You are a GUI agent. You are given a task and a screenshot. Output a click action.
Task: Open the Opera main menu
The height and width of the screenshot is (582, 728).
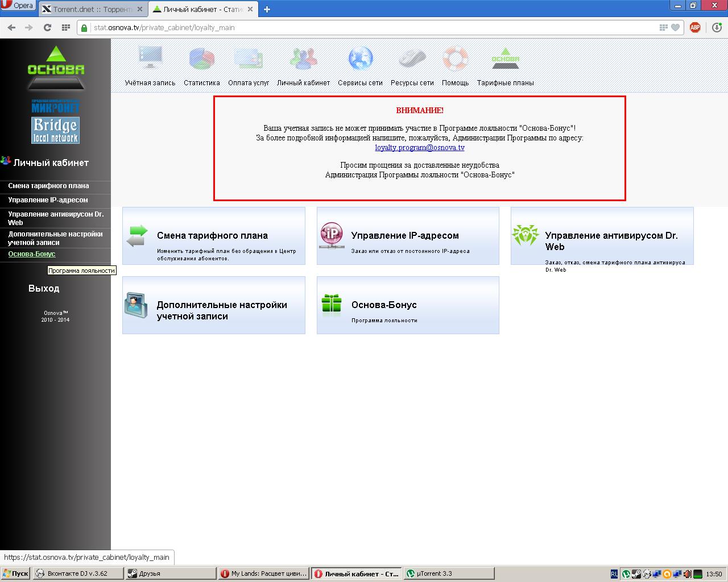coord(18,6)
